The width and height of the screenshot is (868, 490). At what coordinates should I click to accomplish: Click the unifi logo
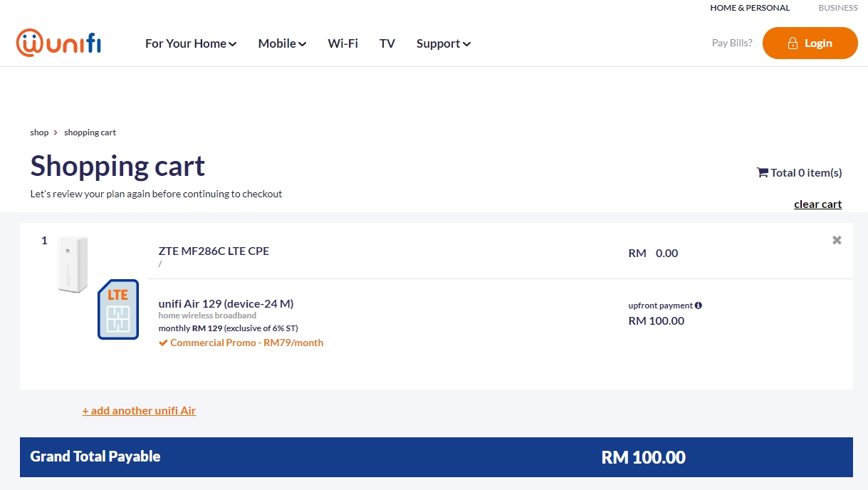pyautogui.click(x=58, y=43)
